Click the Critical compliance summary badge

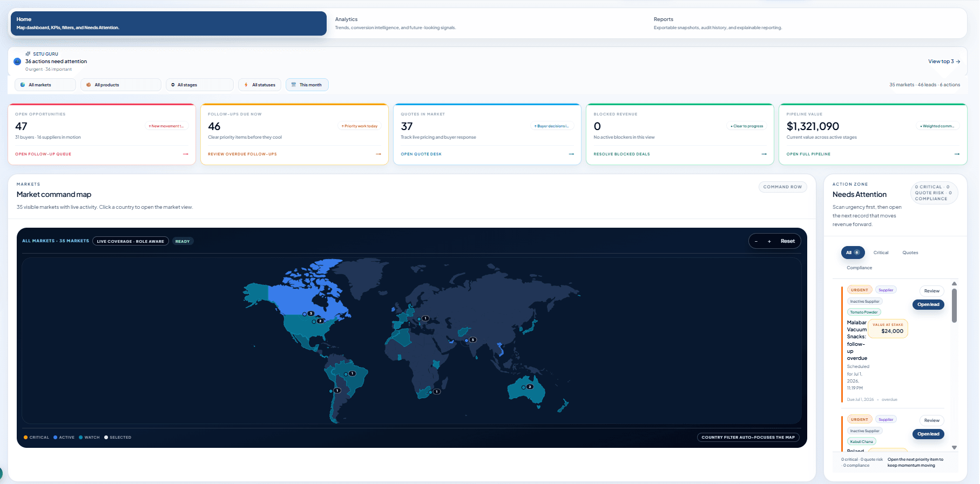934,193
